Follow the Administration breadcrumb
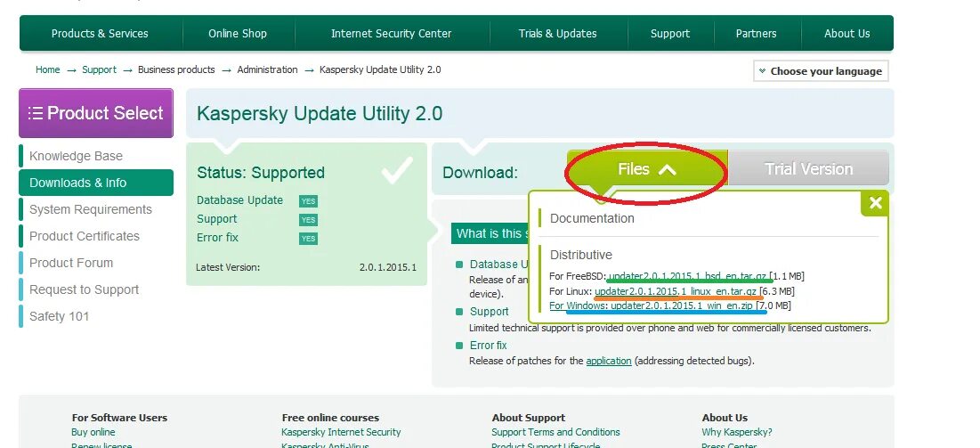 click(x=268, y=69)
